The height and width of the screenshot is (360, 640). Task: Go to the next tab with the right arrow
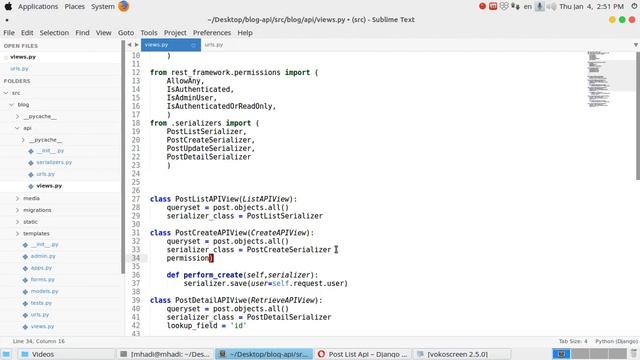click(136, 45)
